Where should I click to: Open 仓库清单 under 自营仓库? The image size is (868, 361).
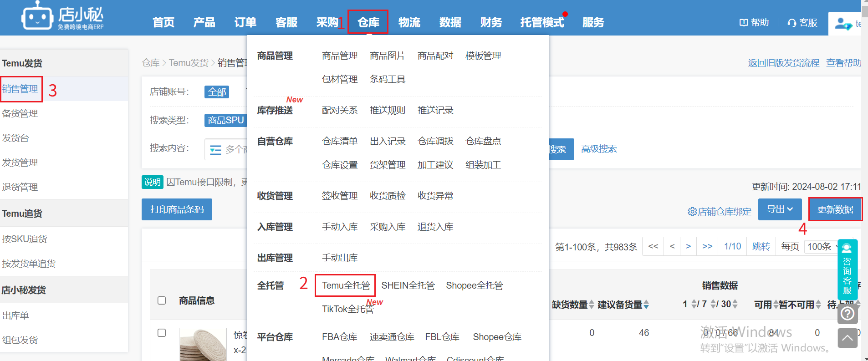(x=340, y=141)
